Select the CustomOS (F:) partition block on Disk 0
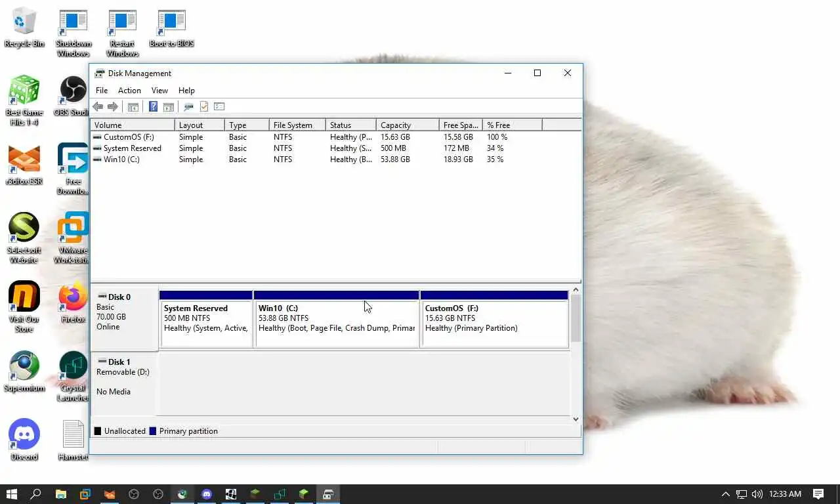Screen dimensions: 840x504 (x=494, y=319)
